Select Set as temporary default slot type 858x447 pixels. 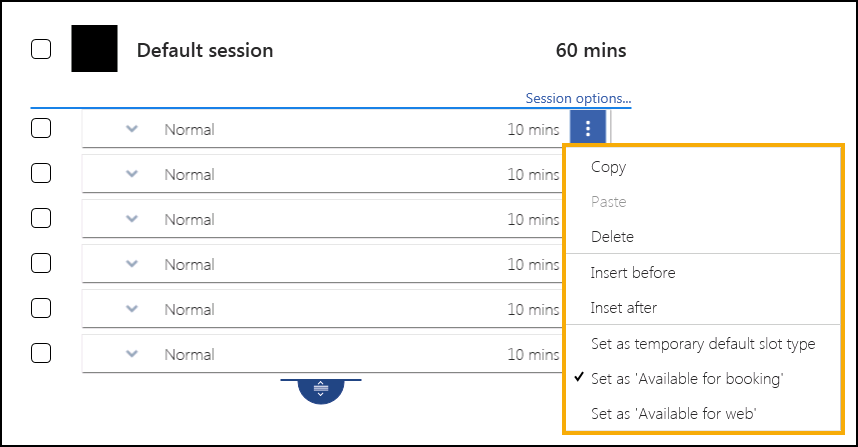pyautogui.click(x=702, y=344)
